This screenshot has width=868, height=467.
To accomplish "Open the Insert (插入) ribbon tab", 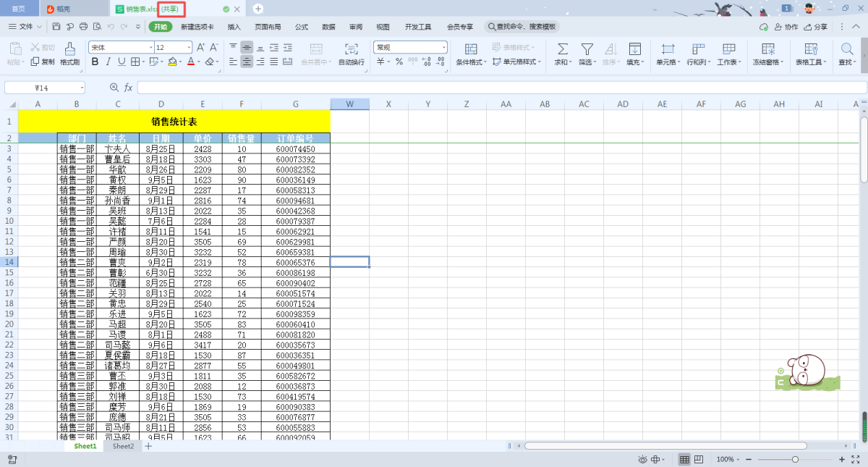I will coord(234,27).
